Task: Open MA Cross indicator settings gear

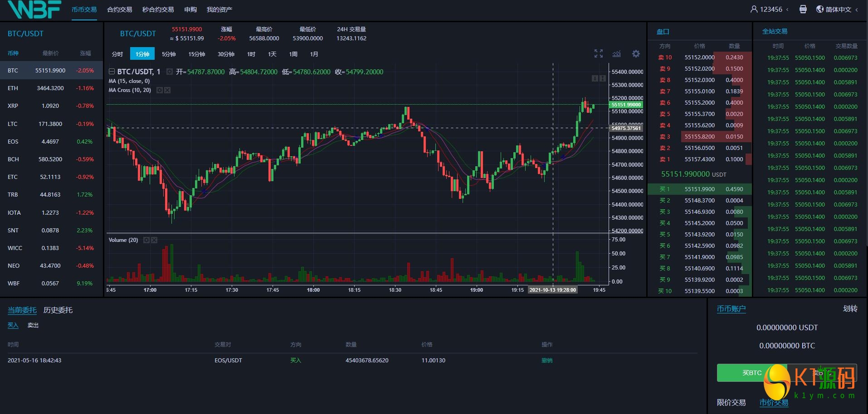Action: pyautogui.click(x=160, y=90)
